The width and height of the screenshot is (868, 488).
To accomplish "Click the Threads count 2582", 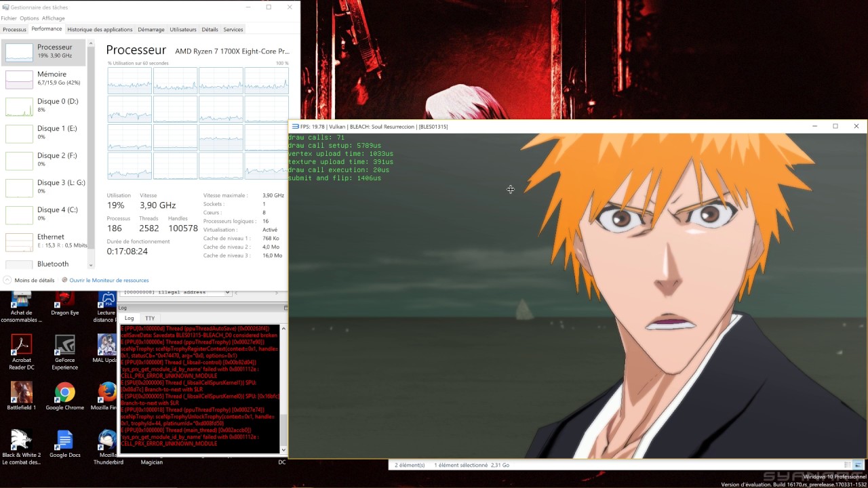I will [x=149, y=228].
